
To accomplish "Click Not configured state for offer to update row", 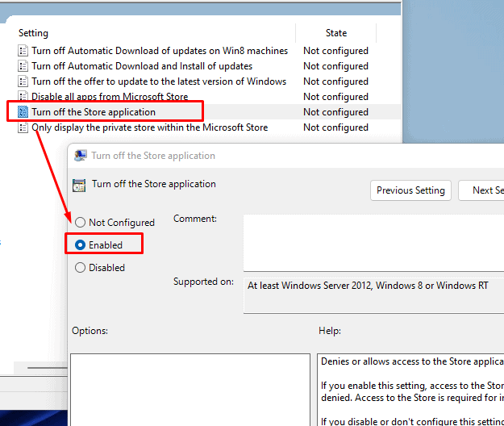I will coord(336,81).
